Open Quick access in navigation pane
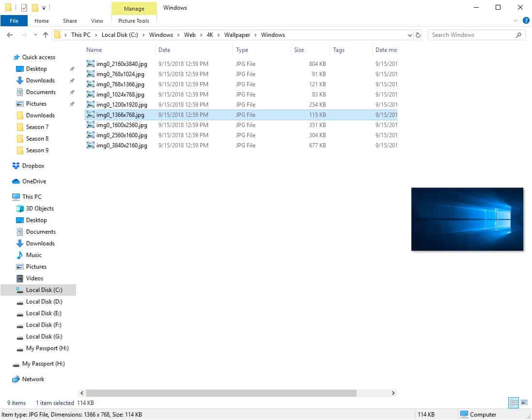 tap(38, 57)
